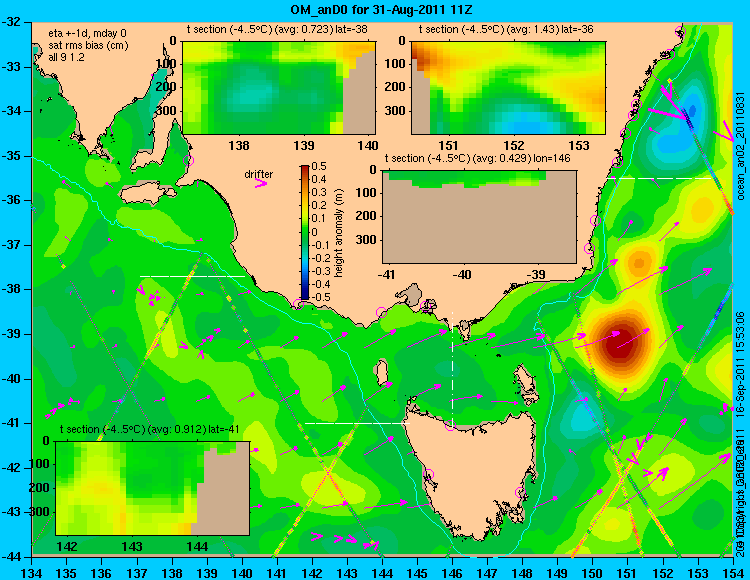Click the 'height anomaly (m)' color bar label
Image resolution: width=750 pixels, height=580 pixels.
pyautogui.click(x=338, y=232)
